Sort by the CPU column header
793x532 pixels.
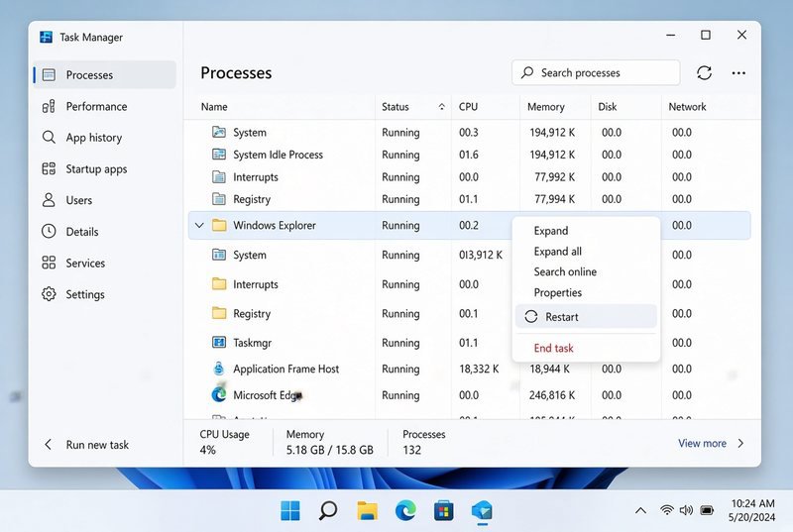click(468, 107)
